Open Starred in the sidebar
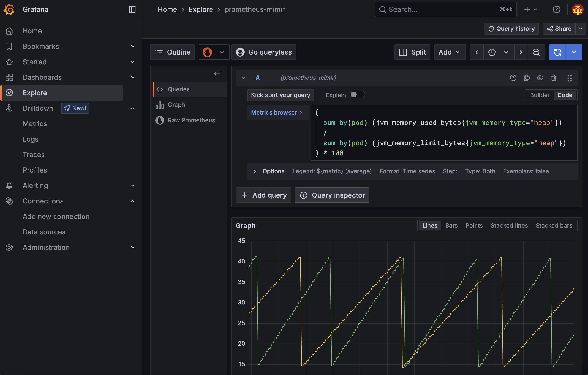The height and width of the screenshot is (375, 588). [x=35, y=62]
